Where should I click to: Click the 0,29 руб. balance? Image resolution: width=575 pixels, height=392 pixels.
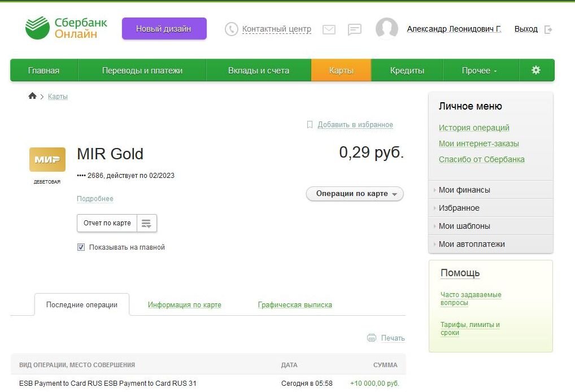371,152
